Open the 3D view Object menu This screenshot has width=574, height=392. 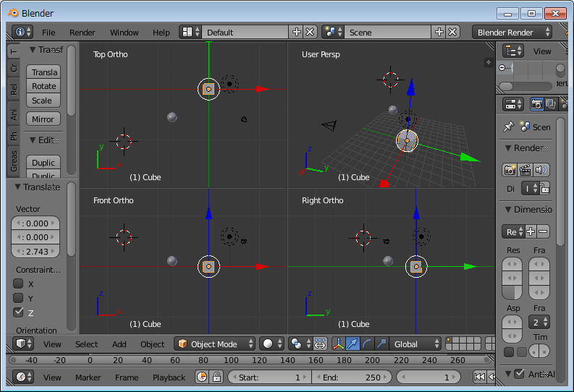coord(152,344)
